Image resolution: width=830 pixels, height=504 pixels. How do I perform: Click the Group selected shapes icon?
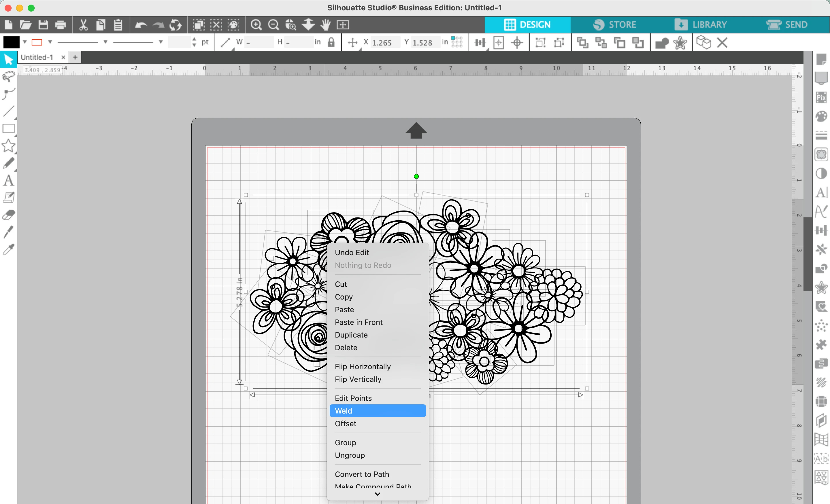coord(540,43)
